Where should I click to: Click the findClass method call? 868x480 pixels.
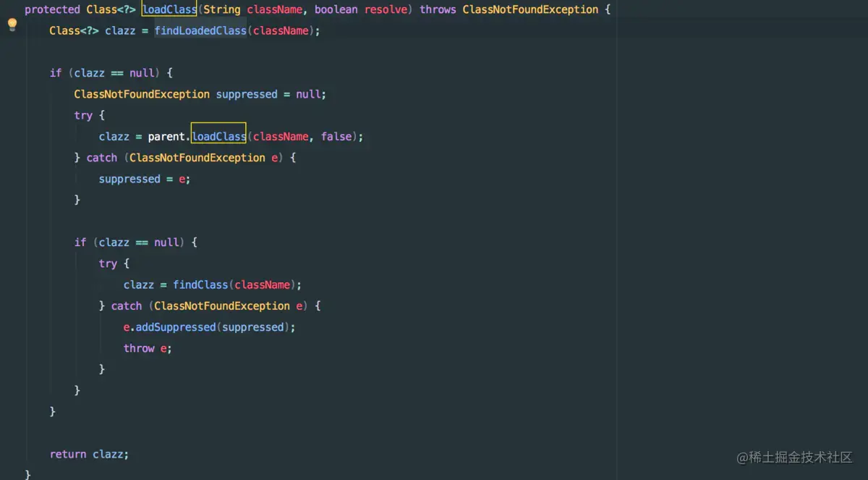200,285
